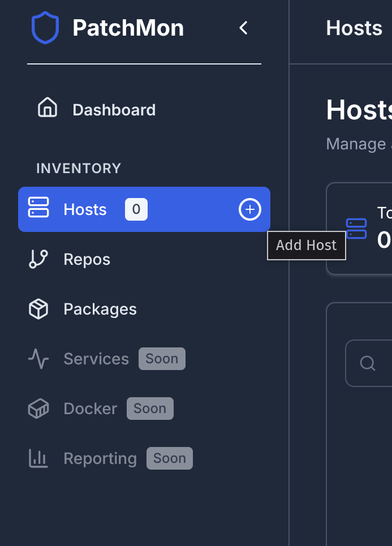Open the Repos menu item label
392x546 pixels.
coord(87,260)
